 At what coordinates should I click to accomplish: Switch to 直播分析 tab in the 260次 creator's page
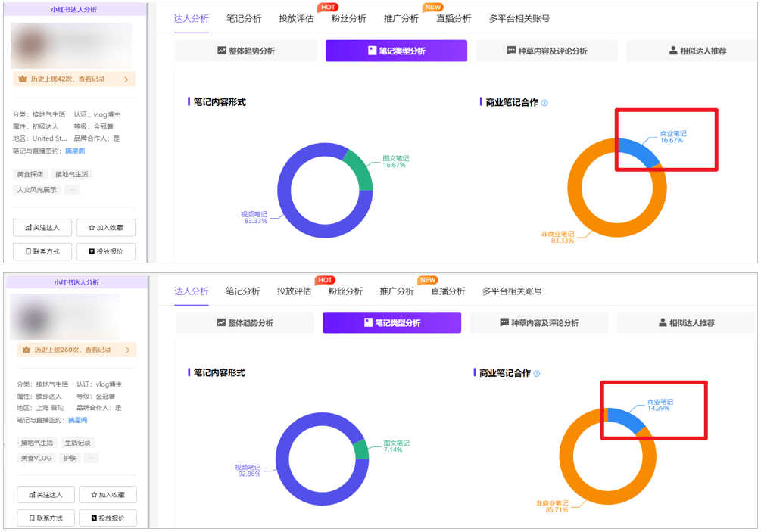pos(448,291)
